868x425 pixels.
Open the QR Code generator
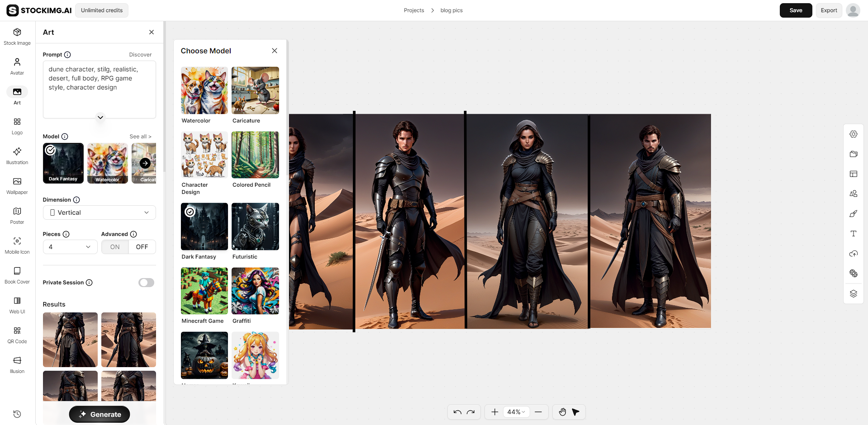pos(17,334)
